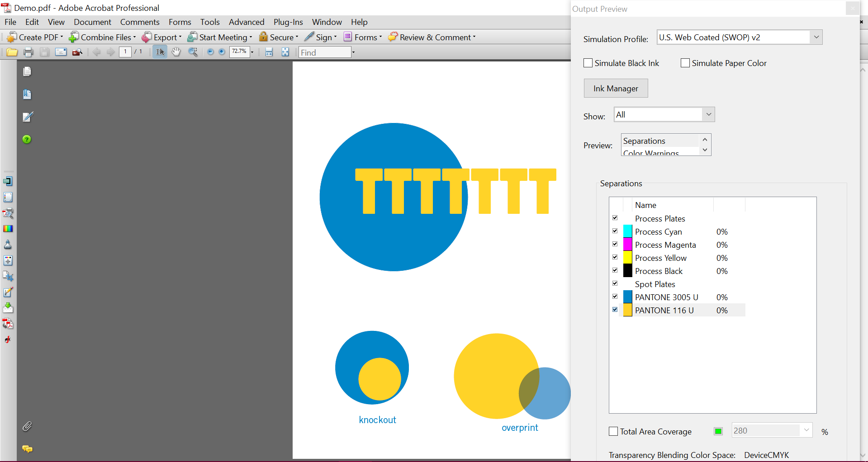Screen dimensions: 868x462
Task: Click the Print toolbar icon
Action: tap(28, 52)
